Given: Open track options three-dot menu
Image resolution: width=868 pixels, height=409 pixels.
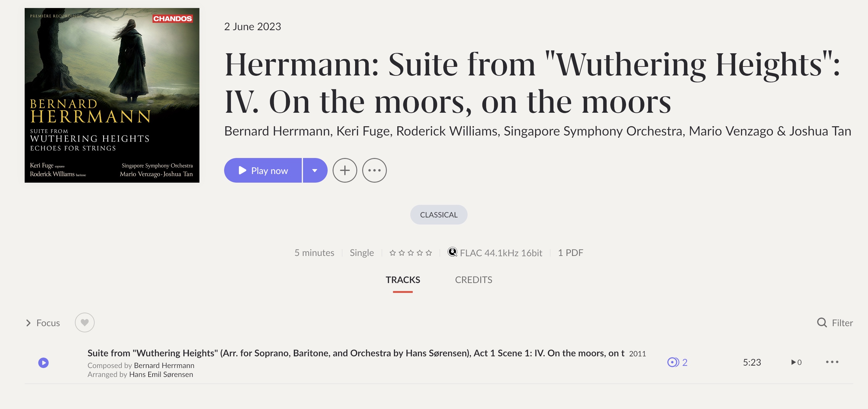Looking at the screenshot, I should click(832, 362).
